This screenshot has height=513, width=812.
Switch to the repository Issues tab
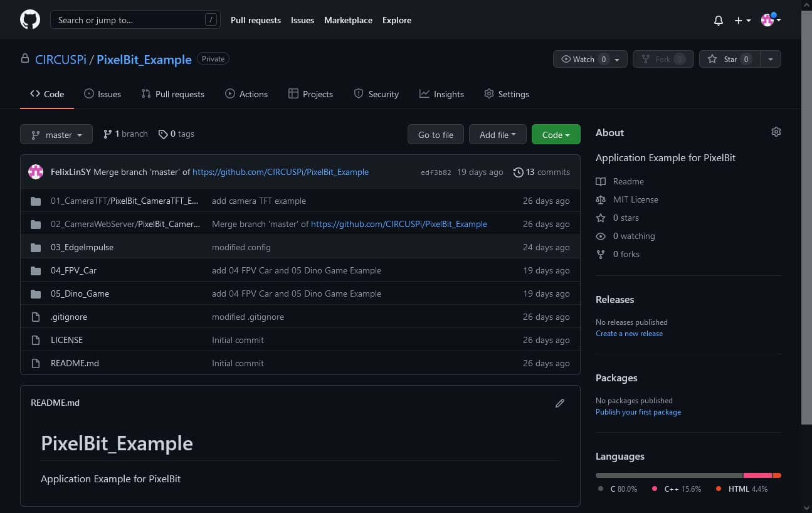[x=102, y=94]
